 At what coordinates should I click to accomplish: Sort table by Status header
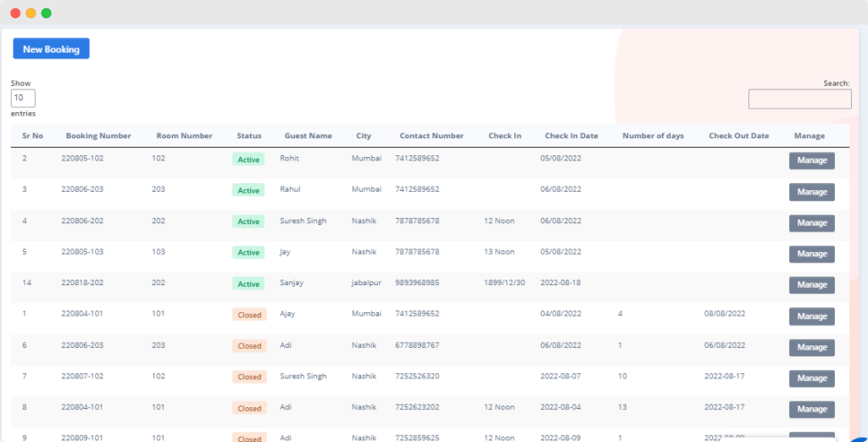click(249, 136)
